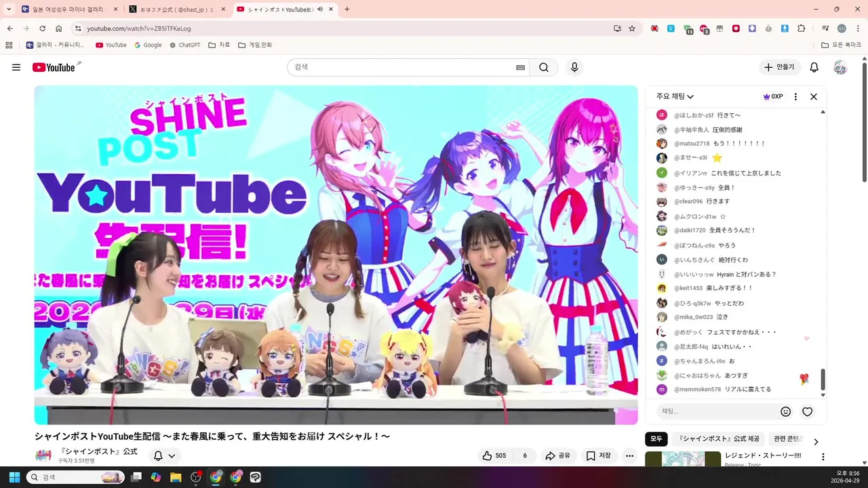Click the blue R extension icon

point(671,28)
